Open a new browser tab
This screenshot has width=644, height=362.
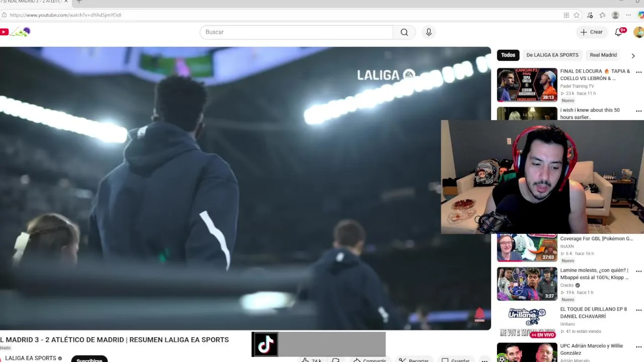[x=79, y=2]
